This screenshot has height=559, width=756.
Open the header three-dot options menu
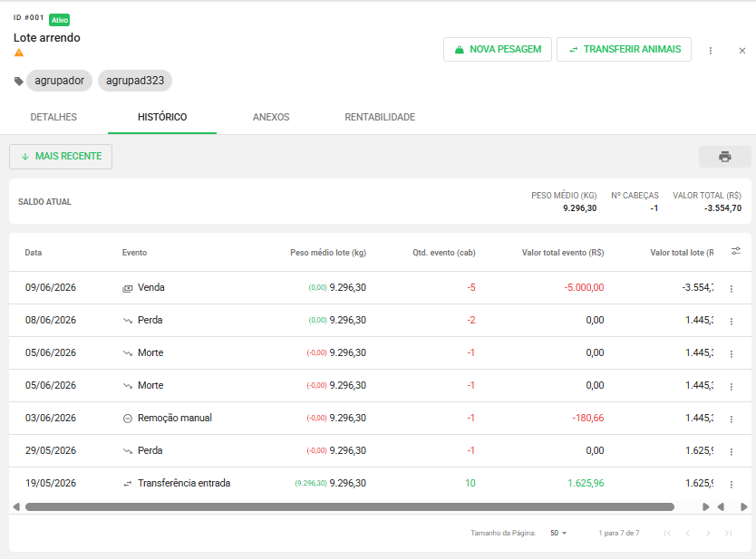pos(710,50)
